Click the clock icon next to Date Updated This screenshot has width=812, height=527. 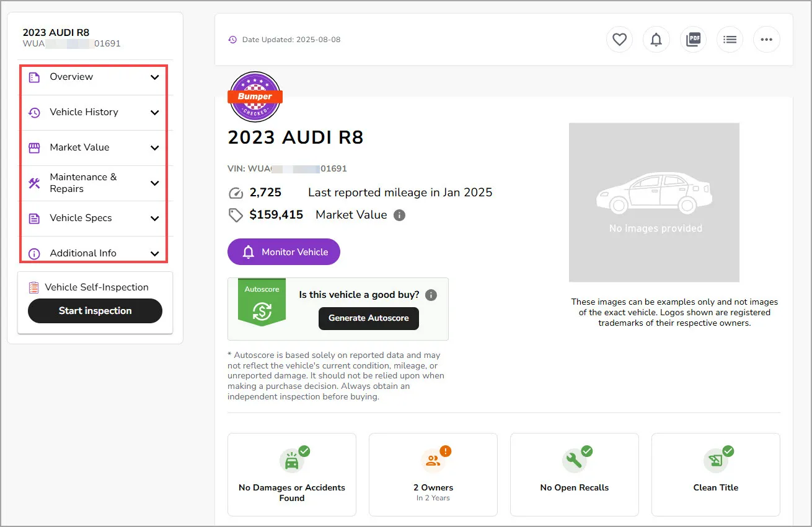[x=232, y=39]
